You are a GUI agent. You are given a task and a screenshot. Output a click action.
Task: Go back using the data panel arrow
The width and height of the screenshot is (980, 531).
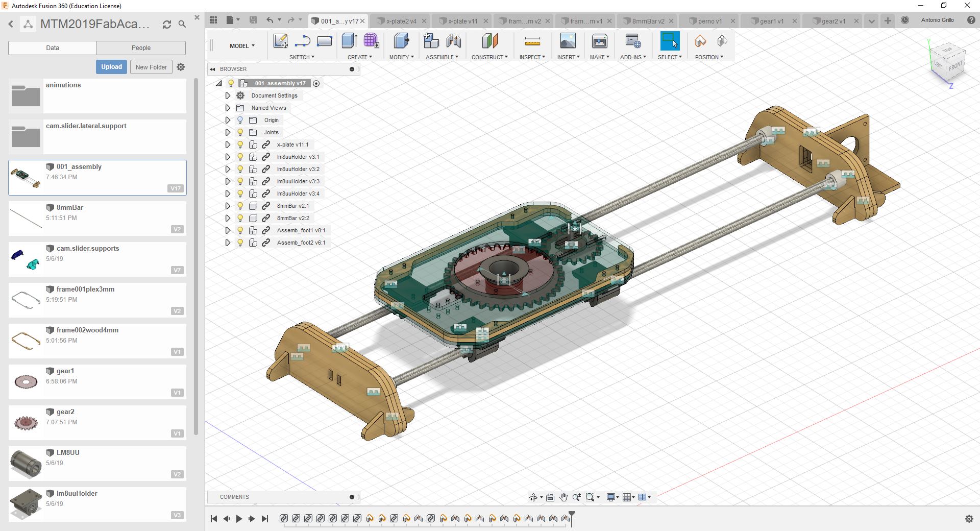pyautogui.click(x=11, y=24)
